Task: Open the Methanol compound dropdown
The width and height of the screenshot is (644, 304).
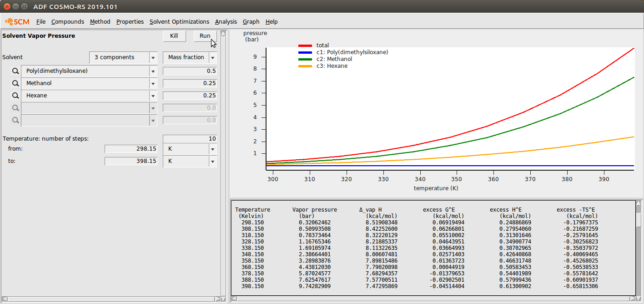Action: (x=152, y=84)
